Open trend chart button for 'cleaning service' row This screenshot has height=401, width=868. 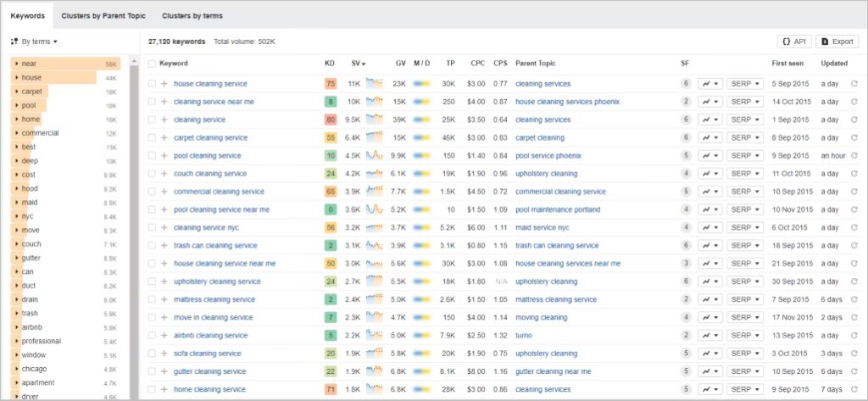(710, 120)
